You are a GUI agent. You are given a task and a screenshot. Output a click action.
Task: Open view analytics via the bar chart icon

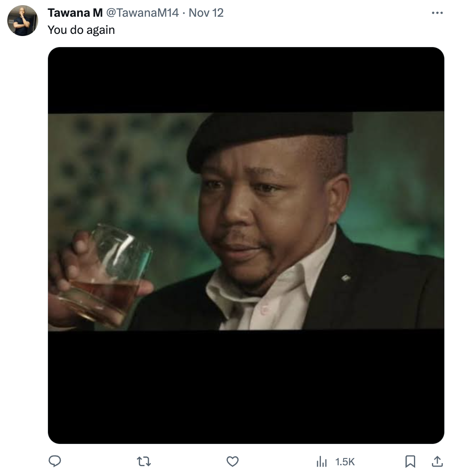pyautogui.click(x=321, y=462)
